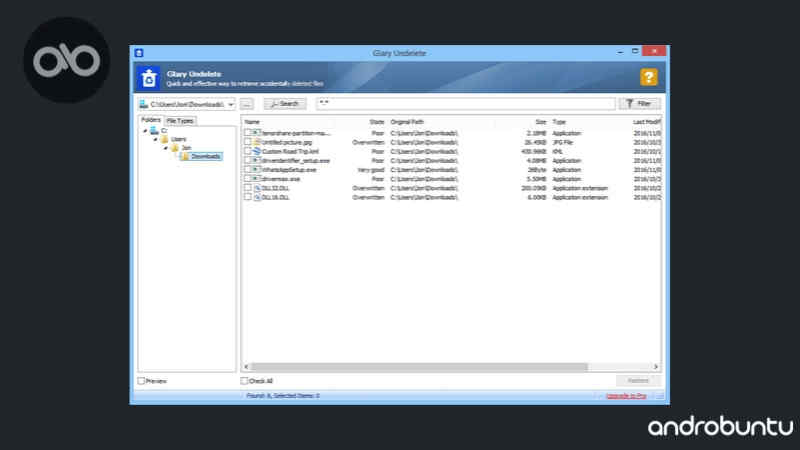Click the drivermax.exe file icon
800x450 pixels.
point(257,179)
